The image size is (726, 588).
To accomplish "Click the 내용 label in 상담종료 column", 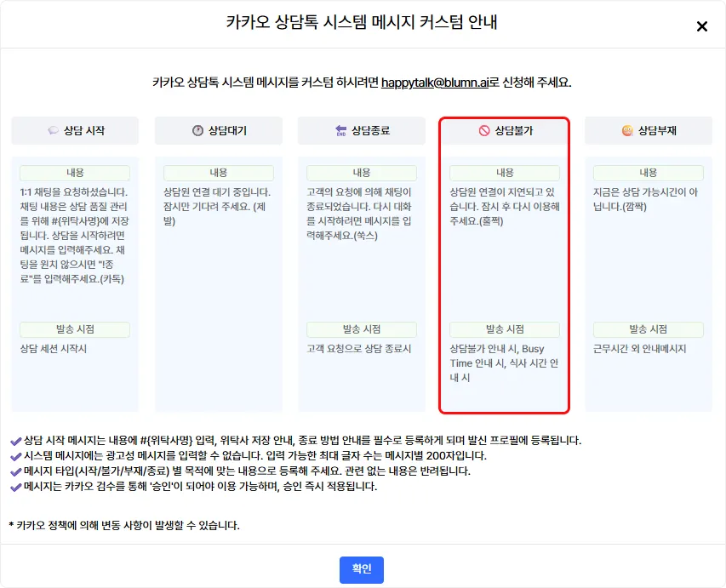I will pos(362,173).
